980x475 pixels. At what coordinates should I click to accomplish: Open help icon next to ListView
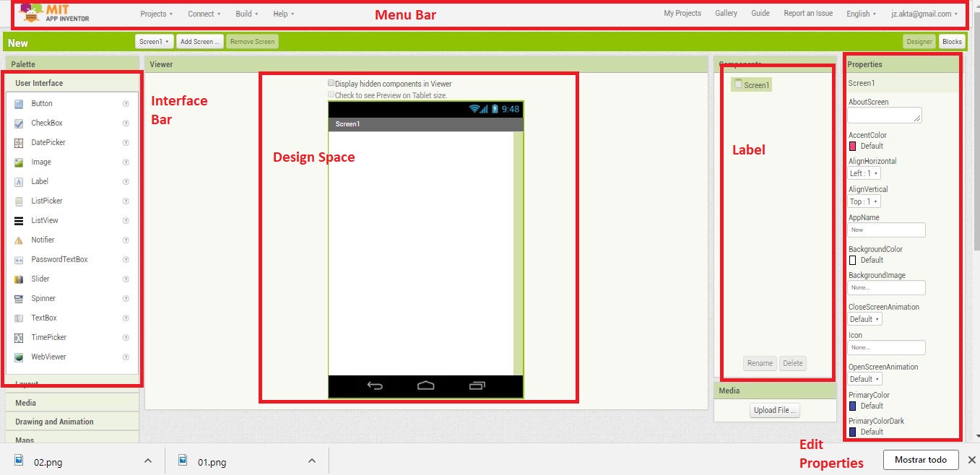pyautogui.click(x=126, y=221)
